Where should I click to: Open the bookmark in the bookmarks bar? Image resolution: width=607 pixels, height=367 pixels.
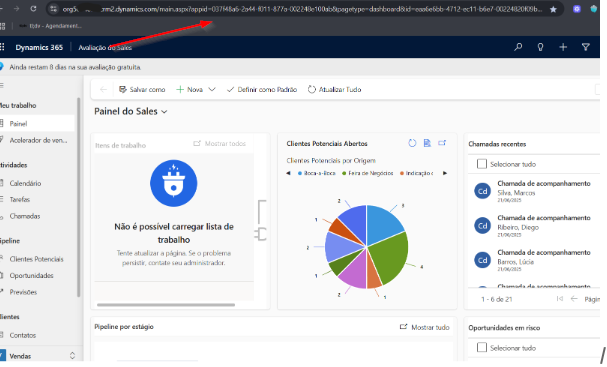pyautogui.click(x=50, y=26)
